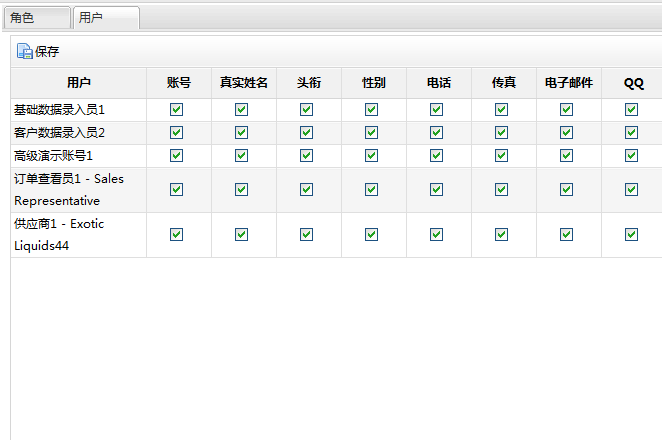The image size is (662, 440).
Task: Toggle 传真 checkbox for 订单查看员1 row
Action: coord(502,190)
